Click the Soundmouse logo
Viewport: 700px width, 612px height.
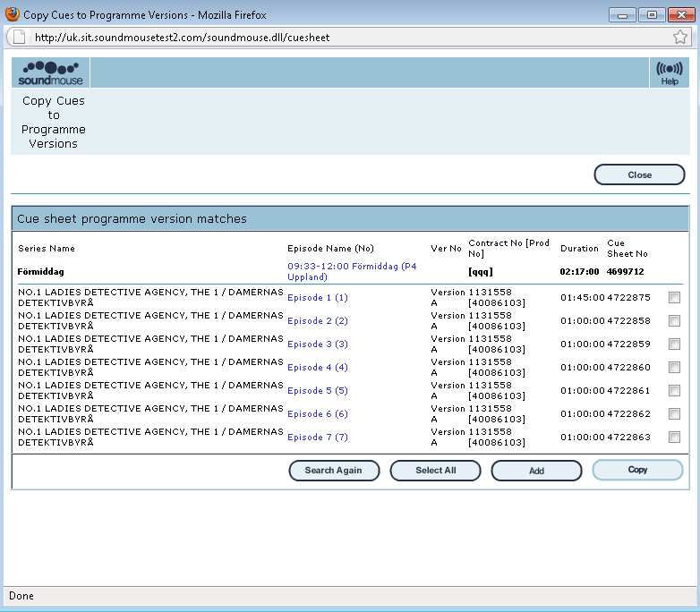(50, 72)
